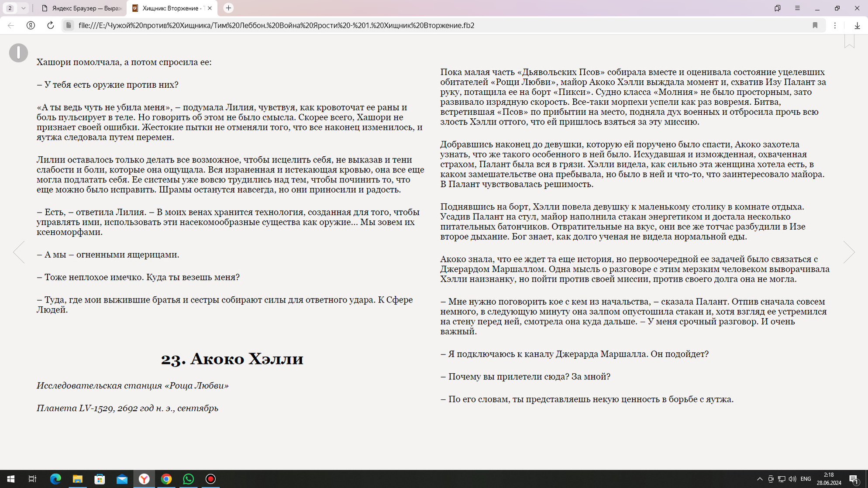Open the tab count dropdown arrow
Image resolution: width=868 pixels, height=488 pixels.
click(x=23, y=8)
